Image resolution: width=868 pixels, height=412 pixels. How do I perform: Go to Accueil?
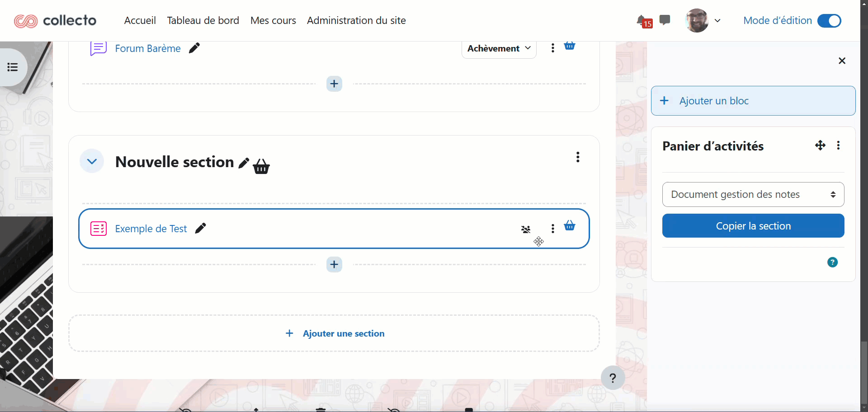140,20
